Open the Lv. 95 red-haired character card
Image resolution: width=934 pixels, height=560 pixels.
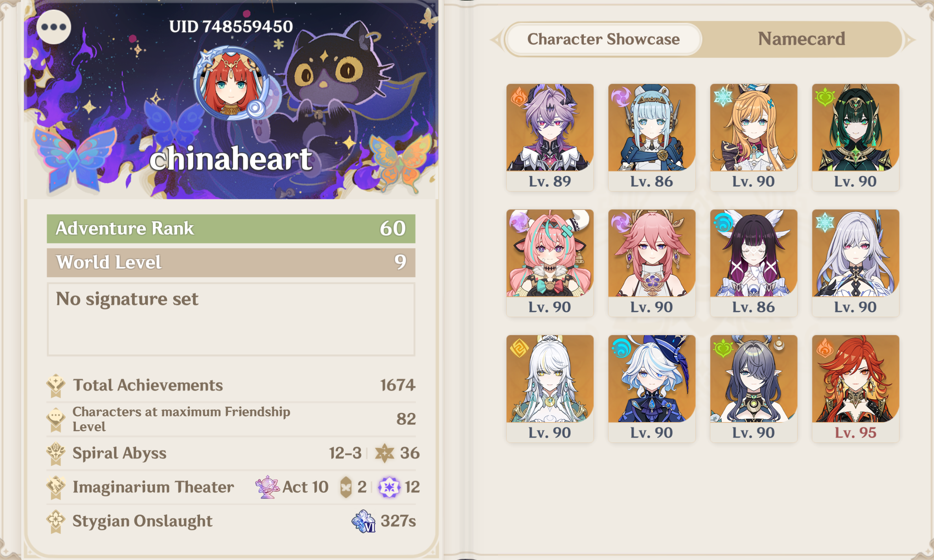click(855, 388)
